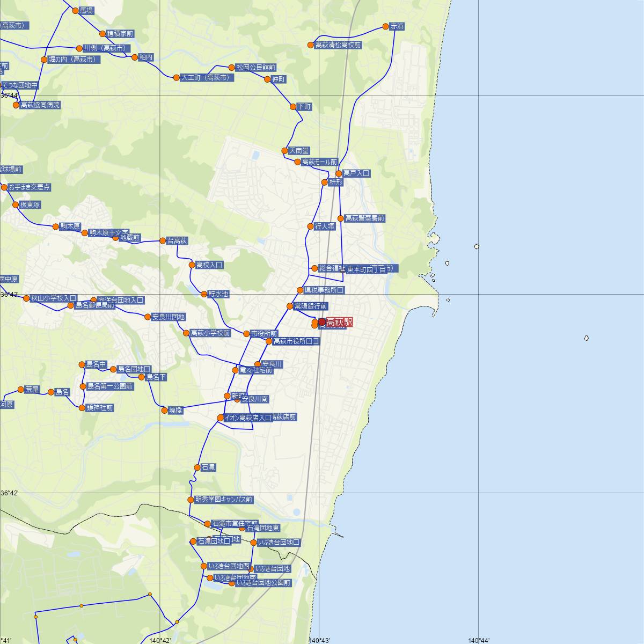
Task: Click the 駒木原 bus stop dot
Action: point(56,226)
